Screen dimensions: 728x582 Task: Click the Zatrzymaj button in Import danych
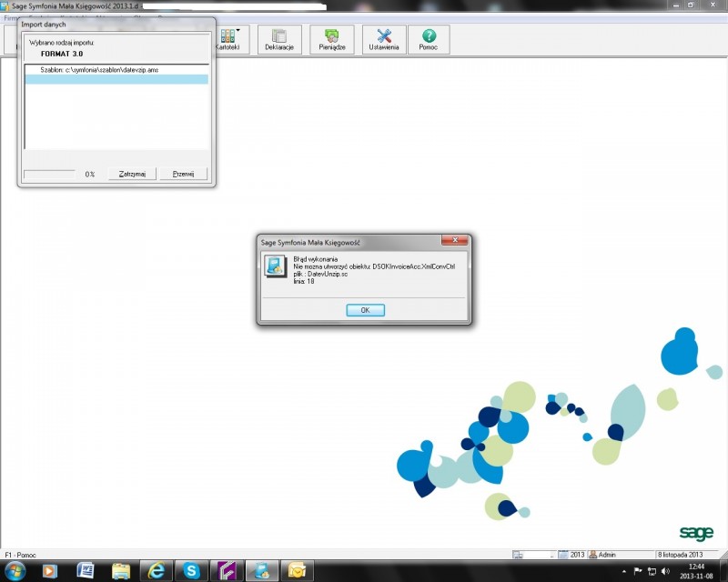(132, 174)
